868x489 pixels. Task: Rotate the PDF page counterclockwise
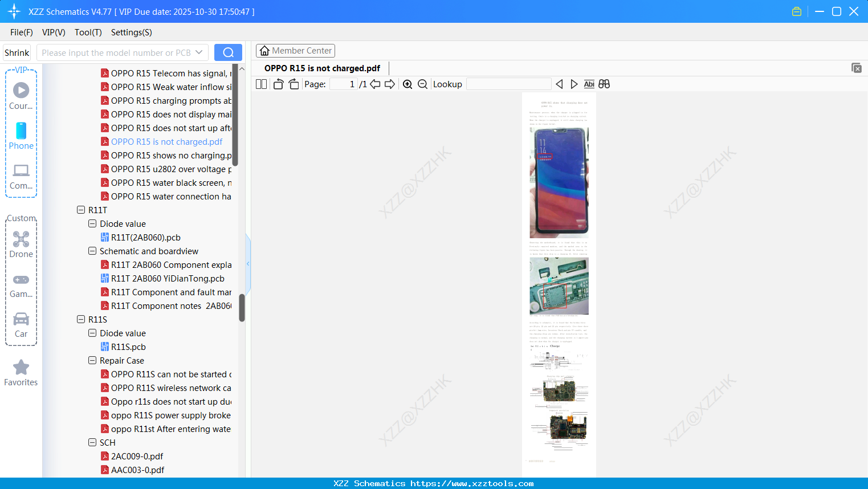point(278,84)
